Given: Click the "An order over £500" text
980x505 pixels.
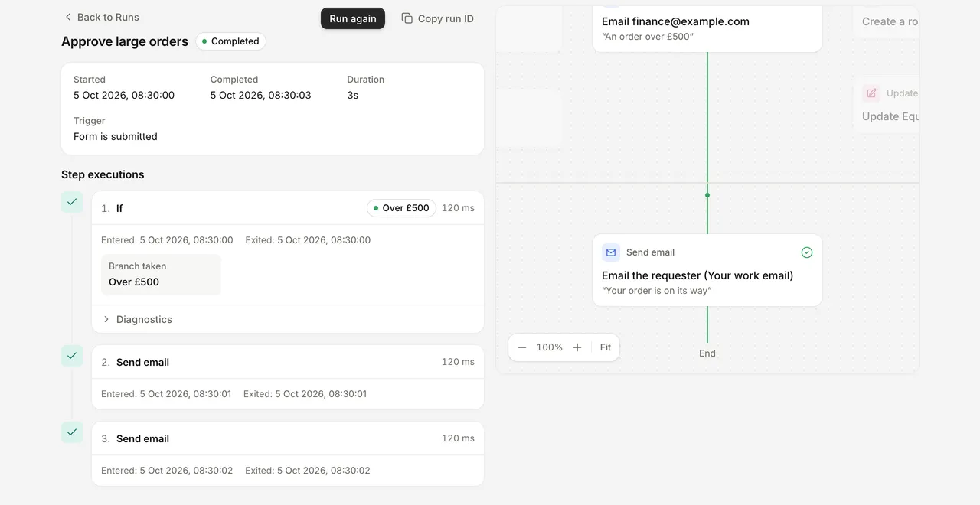Looking at the screenshot, I should click(648, 37).
